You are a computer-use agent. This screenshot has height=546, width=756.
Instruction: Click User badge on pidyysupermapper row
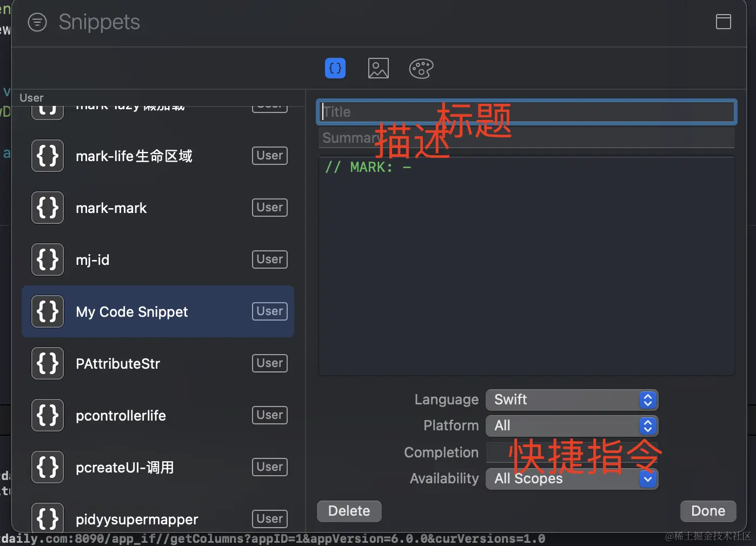pos(270,519)
